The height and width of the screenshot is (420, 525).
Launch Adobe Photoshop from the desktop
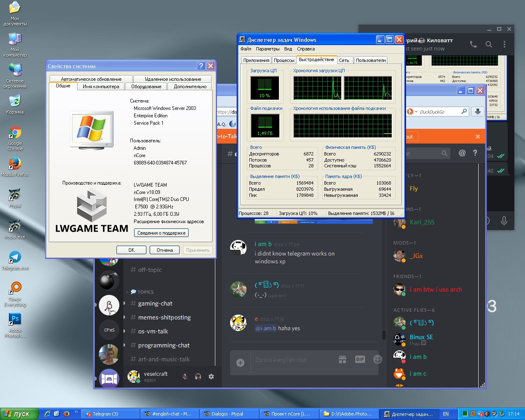coord(15,325)
